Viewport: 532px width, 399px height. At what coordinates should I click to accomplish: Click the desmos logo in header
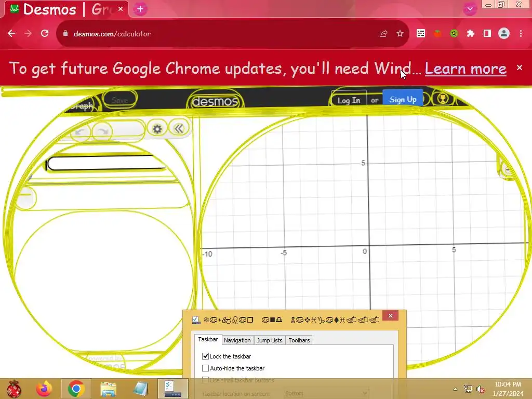point(215,101)
